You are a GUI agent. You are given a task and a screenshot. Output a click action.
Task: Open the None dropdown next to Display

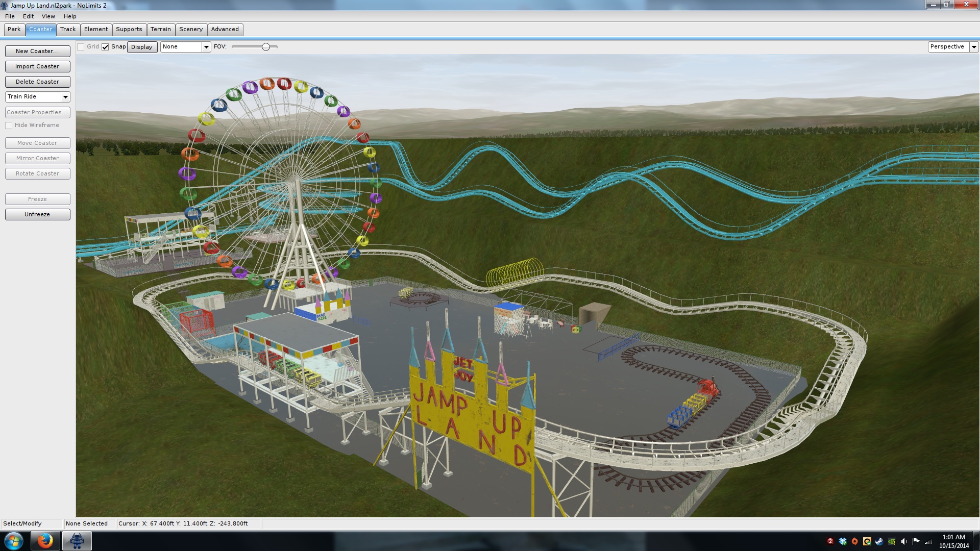[x=206, y=47]
